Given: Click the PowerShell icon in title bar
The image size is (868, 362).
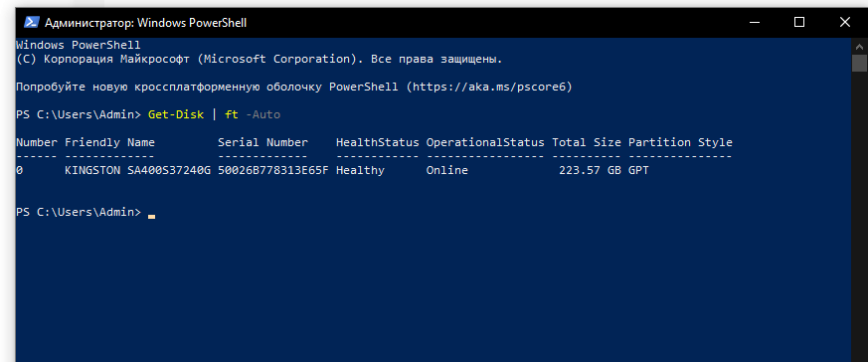Looking at the screenshot, I should pyautogui.click(x=31, y=23).
